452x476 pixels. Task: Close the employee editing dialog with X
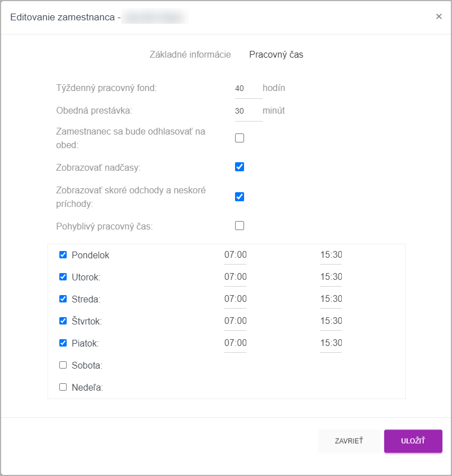(438, 16)
